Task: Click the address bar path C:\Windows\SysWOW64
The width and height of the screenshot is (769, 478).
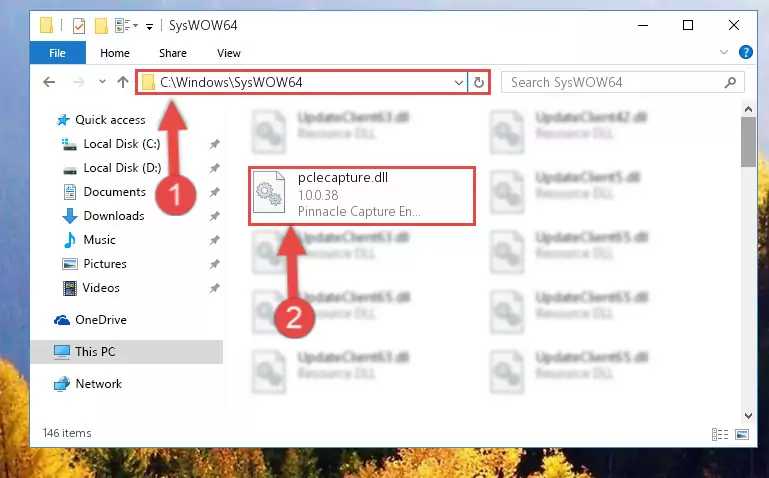Action: click(x=231, y=82)
